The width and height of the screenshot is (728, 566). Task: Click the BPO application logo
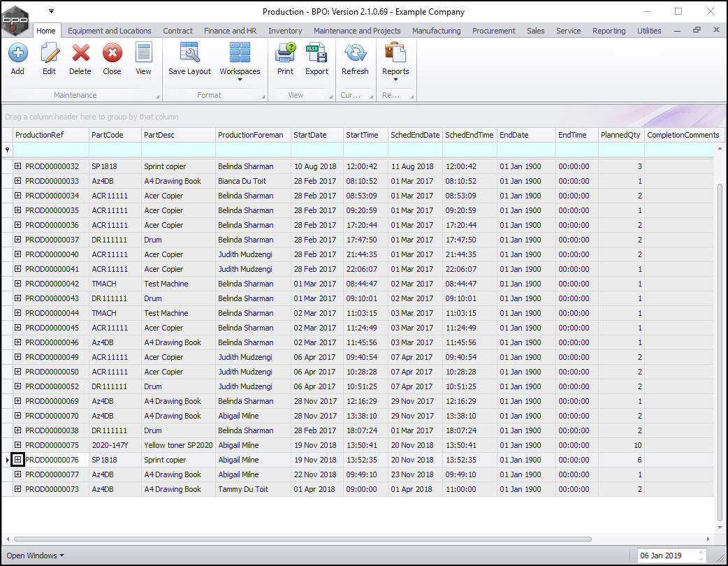point(15,20)
